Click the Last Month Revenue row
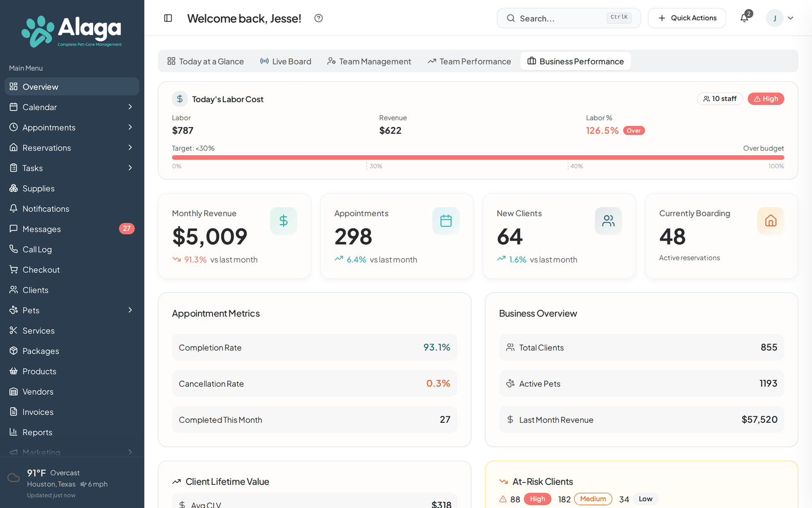 click(x=642, y=419)
